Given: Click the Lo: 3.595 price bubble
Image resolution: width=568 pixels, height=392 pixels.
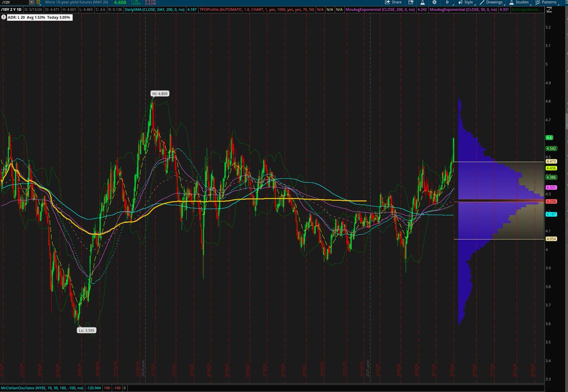Looking at the screenshot, I should tap(86, 330).
